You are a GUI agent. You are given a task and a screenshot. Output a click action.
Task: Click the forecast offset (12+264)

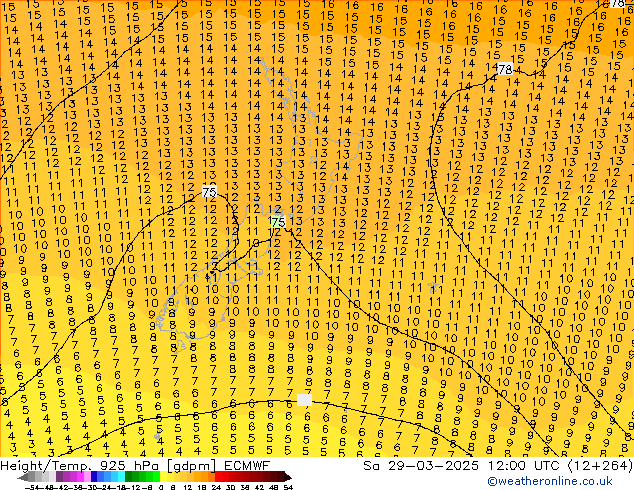coord(600,465)
